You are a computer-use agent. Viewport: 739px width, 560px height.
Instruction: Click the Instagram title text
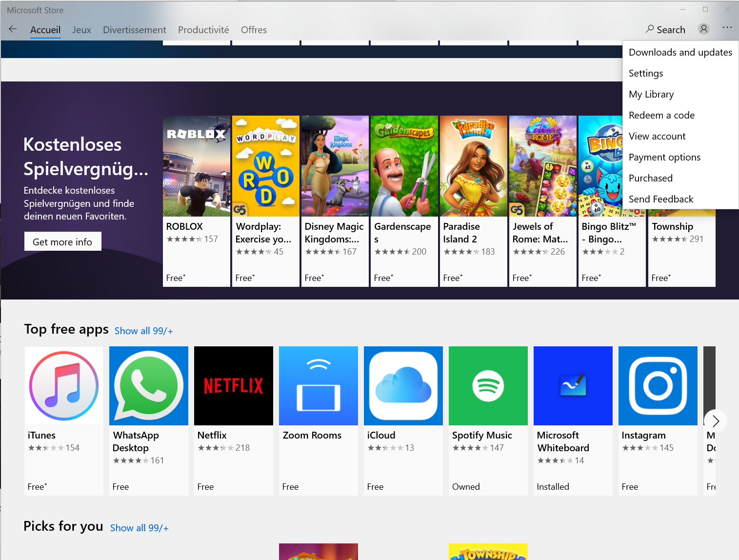click(x=643, y=435)
